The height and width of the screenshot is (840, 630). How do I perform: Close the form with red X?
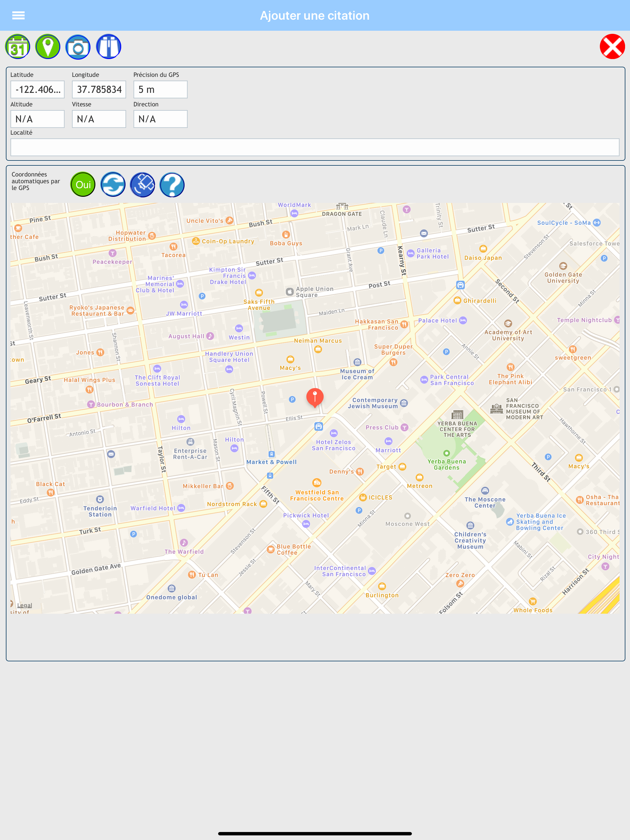612,47
